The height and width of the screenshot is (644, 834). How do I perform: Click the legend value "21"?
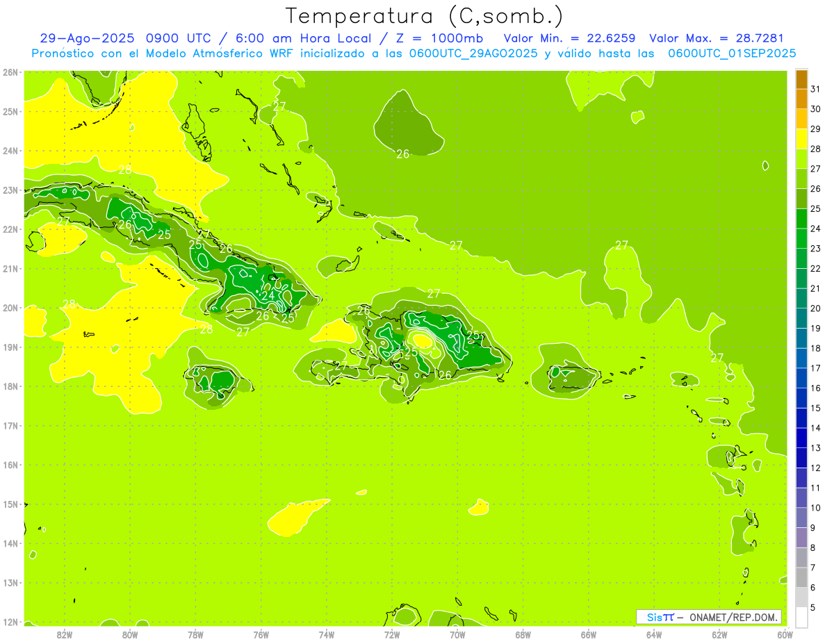815,288
